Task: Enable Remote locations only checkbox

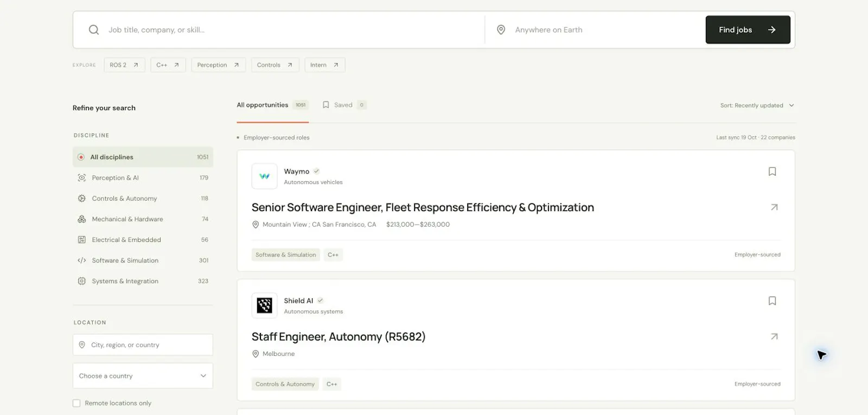Action: point(76,403)
